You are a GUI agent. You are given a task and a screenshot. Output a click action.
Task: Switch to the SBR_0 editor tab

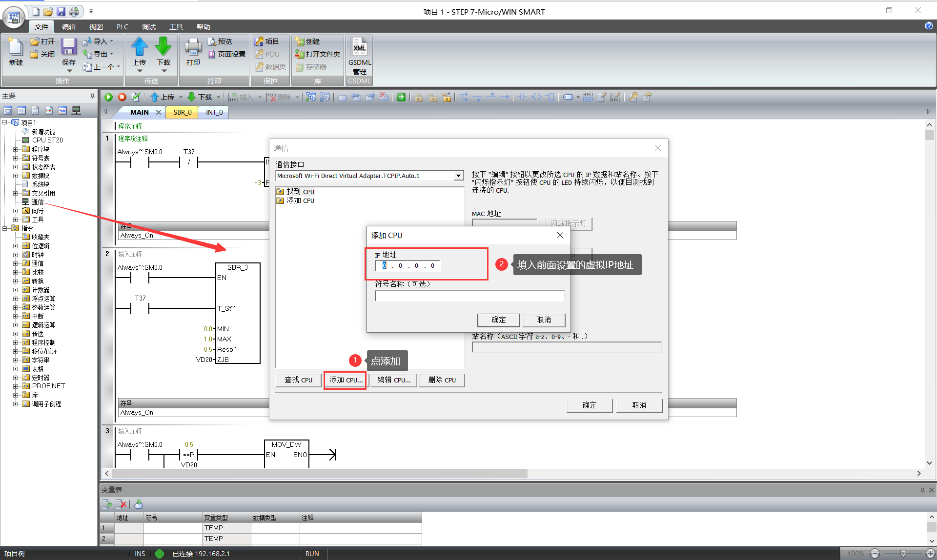click(183, 112)
